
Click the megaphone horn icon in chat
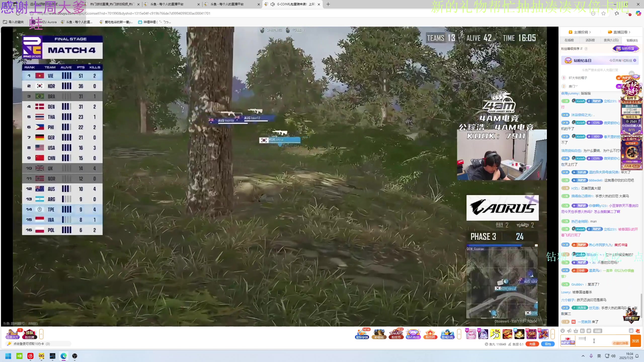tap(569, 331)
